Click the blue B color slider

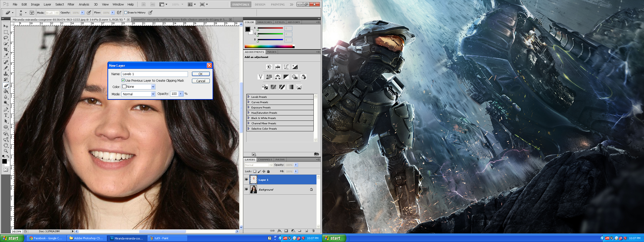pos(270,40)
